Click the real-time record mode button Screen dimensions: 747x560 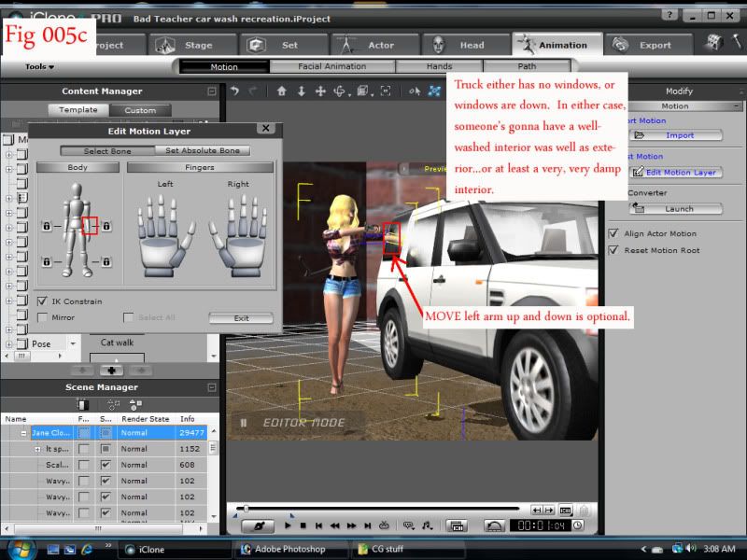258,525
